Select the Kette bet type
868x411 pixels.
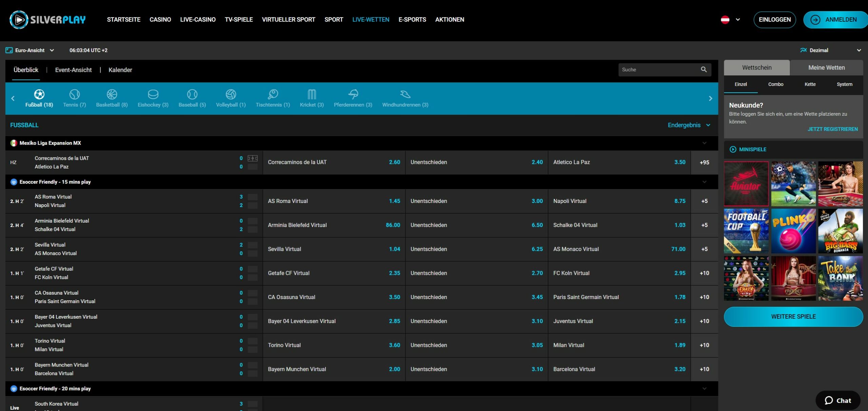(x=810, y=84)
